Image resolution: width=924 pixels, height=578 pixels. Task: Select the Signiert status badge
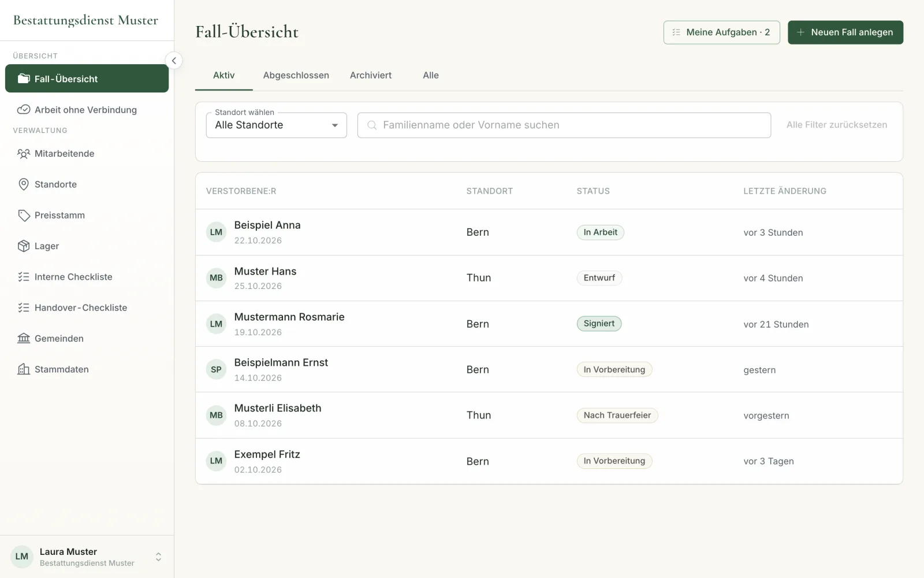599,324
